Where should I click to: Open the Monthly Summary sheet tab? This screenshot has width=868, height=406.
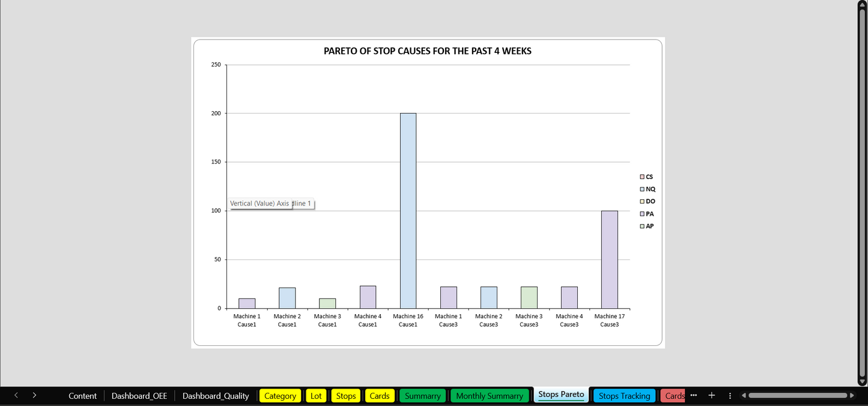489,396
